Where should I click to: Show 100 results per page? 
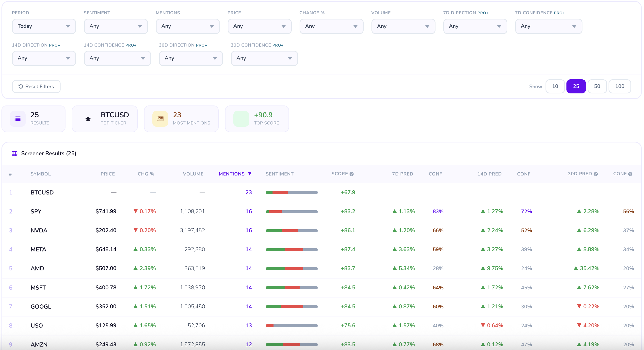(619, 86)
